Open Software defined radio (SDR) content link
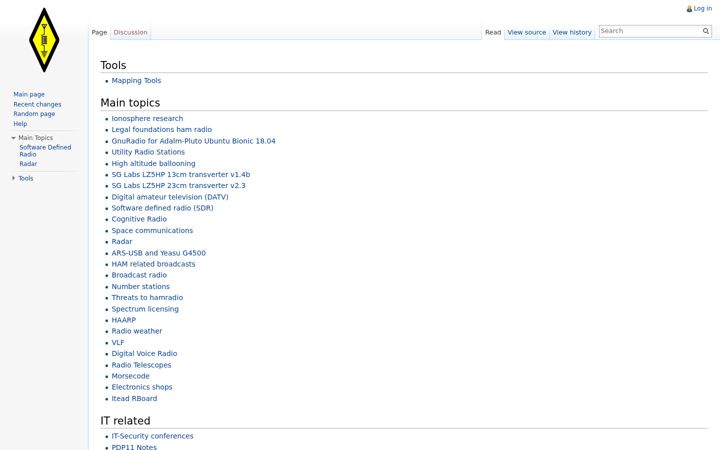 (x=163, y=208)
